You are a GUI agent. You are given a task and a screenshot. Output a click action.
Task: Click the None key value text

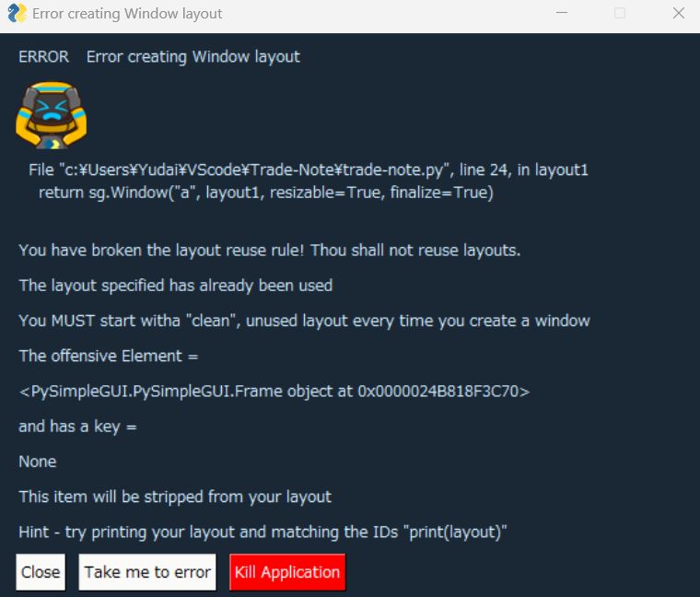pyautogui.click(x=38, y=462)
